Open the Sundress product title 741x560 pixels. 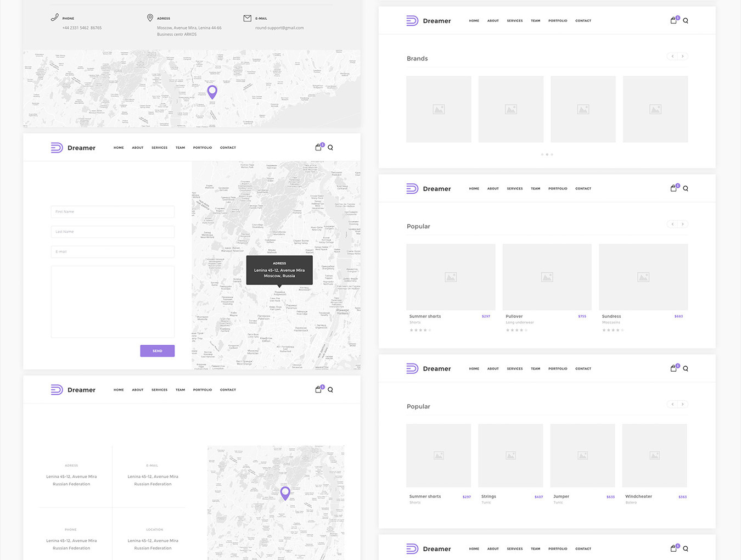click(x=611, y=316)
